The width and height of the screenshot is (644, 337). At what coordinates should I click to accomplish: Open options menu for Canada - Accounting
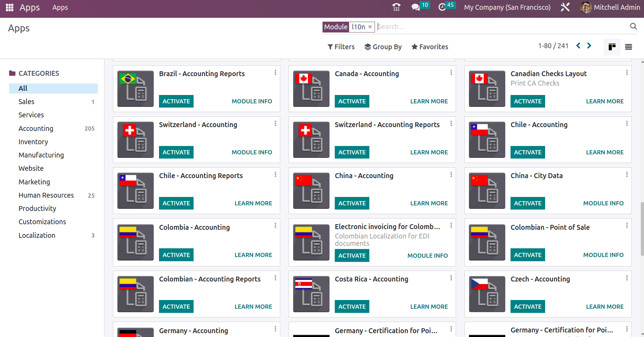pos(451,72)
